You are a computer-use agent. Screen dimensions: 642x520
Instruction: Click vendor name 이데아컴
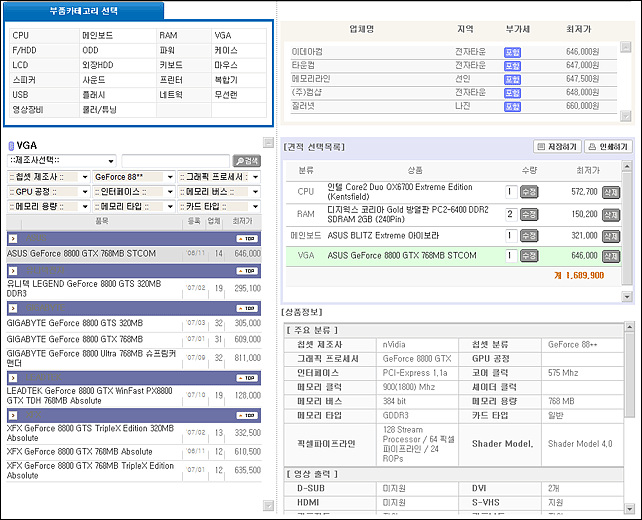click(x=307, y=52)
